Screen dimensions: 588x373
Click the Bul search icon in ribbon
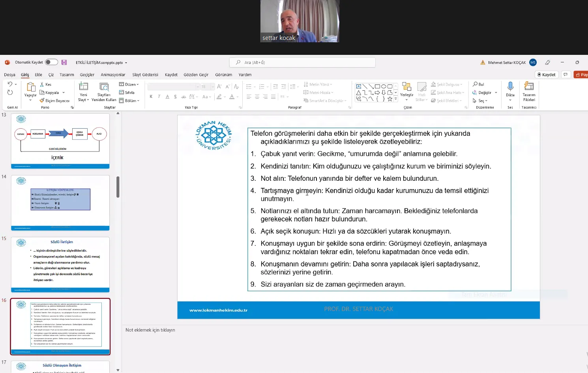pos(476,84)
